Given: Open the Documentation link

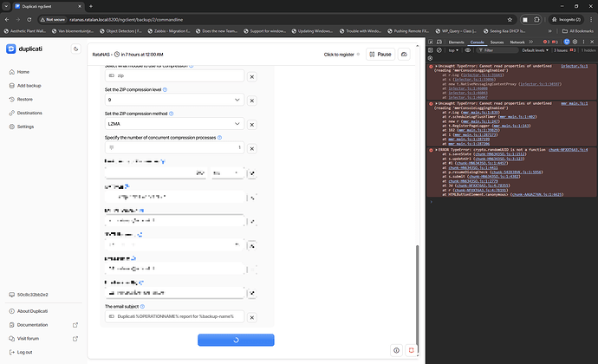Looking at the screenshot, I should (x=32, y=325).
